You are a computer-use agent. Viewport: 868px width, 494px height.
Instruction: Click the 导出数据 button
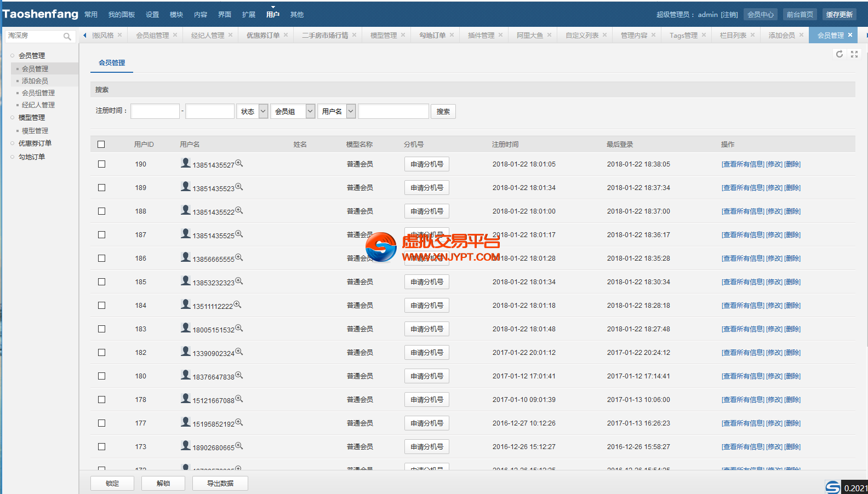pos(220,483)
